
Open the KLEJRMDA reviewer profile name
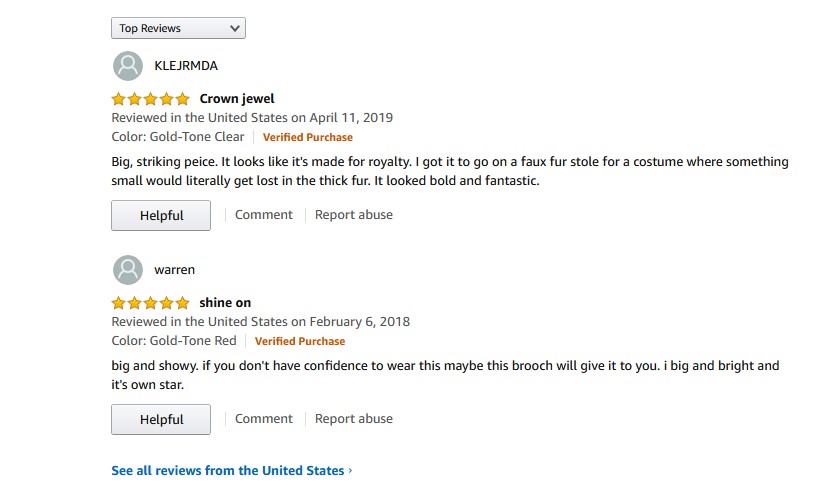(x=186, y=66)
